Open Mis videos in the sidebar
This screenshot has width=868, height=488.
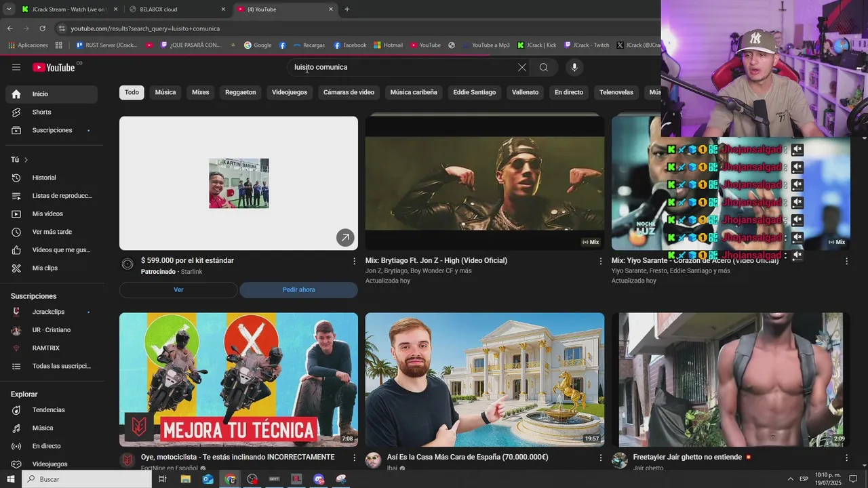[x=52, y=213]
